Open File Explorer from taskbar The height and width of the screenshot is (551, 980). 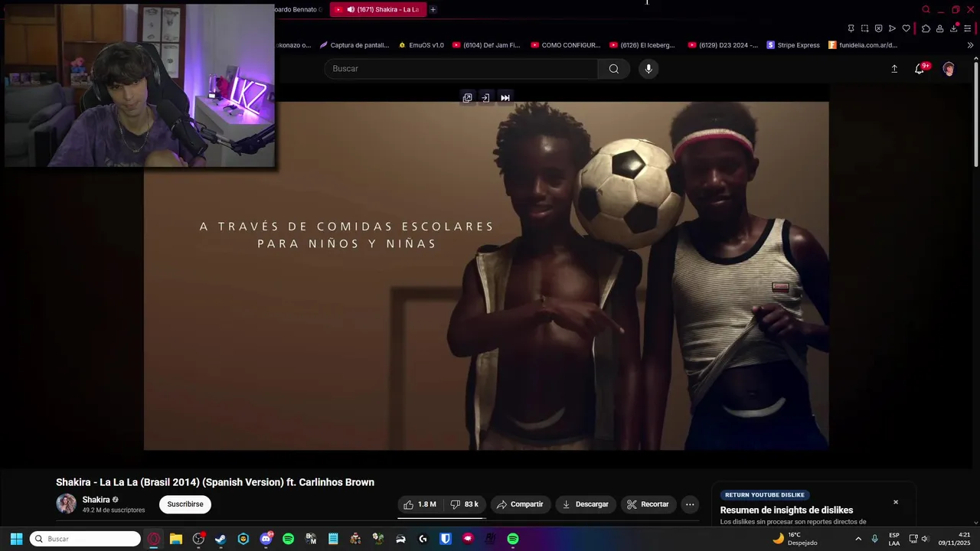pyautogui.click(x=176, y=539)
